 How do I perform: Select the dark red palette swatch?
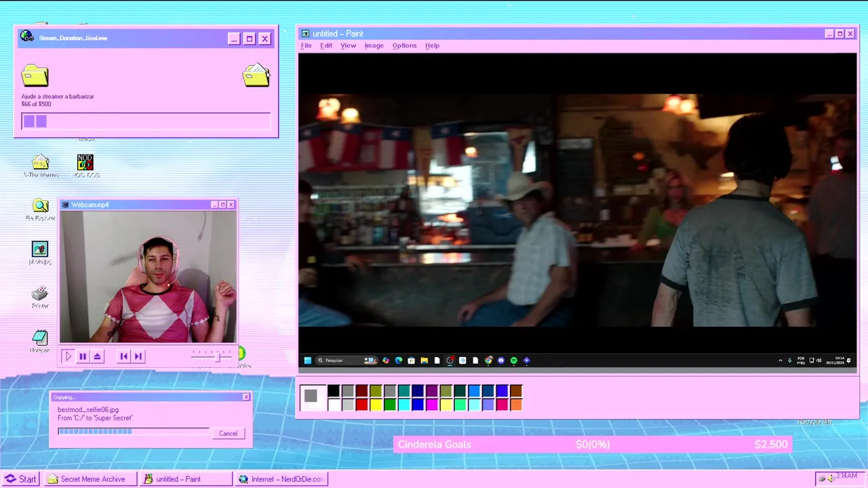[361, 390]
